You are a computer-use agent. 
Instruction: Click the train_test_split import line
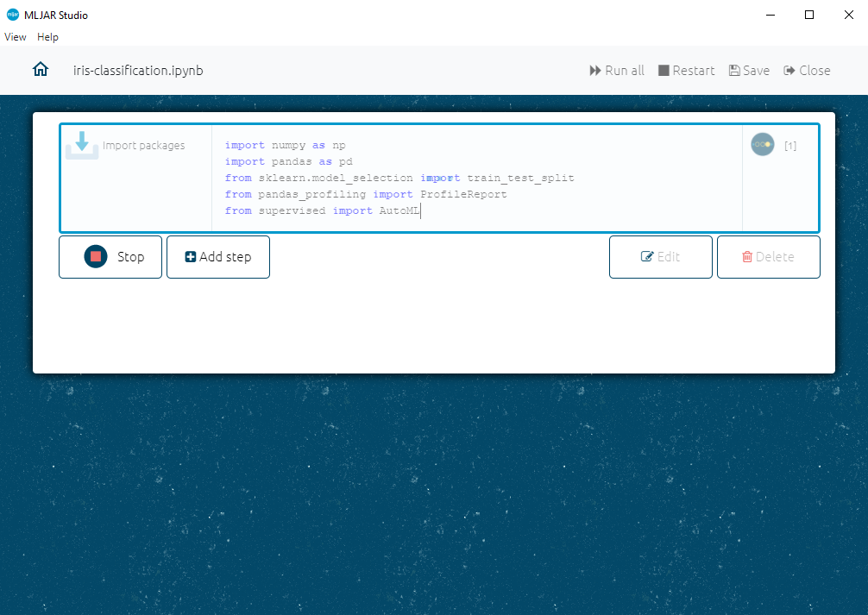(x=399, y=178)
